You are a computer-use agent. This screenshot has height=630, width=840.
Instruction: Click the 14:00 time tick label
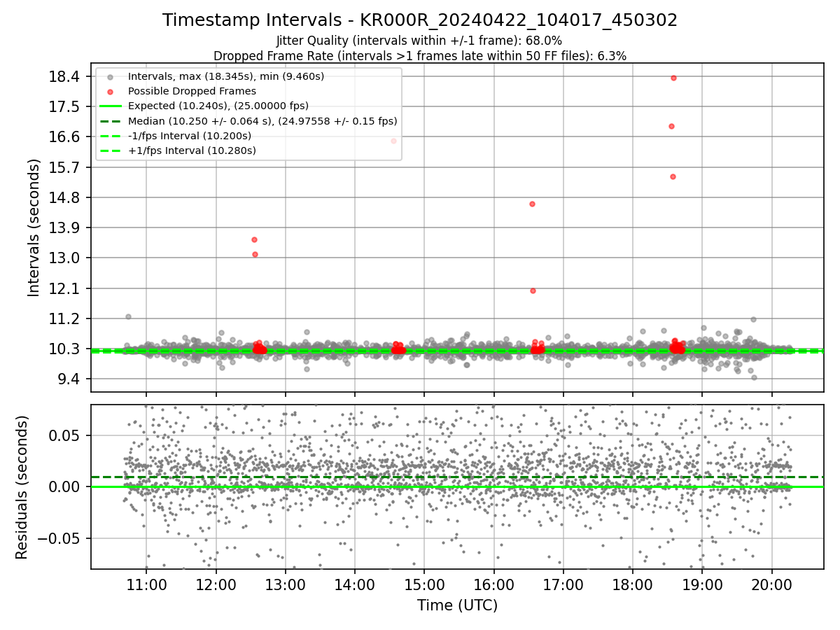(355, 584)
